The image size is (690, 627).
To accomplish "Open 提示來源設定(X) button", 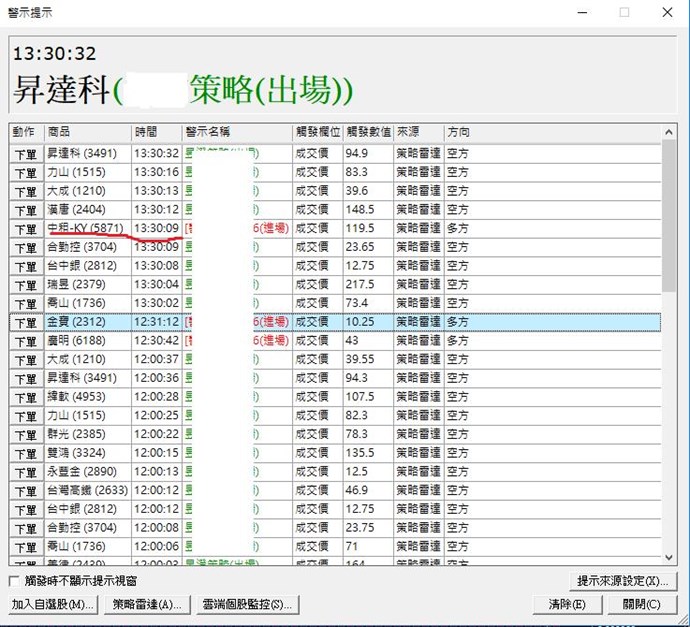I will tap(622, 581).
